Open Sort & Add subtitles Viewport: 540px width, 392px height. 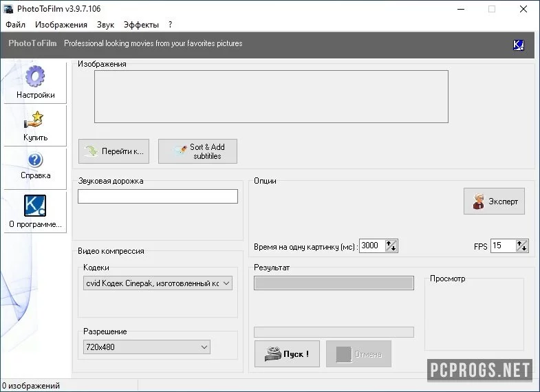click(x=197, y=151)
